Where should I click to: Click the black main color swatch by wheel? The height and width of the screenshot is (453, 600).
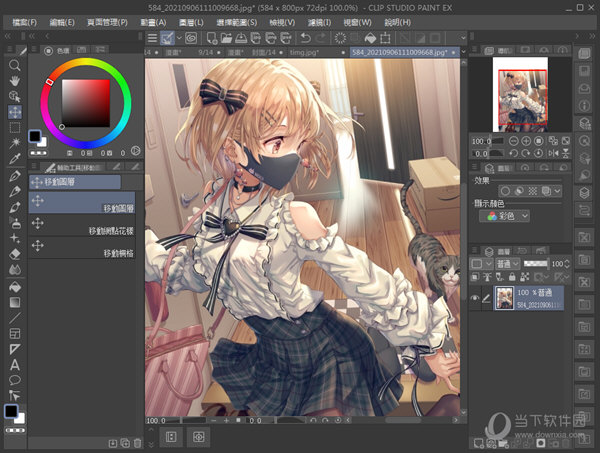coord(35,136)
